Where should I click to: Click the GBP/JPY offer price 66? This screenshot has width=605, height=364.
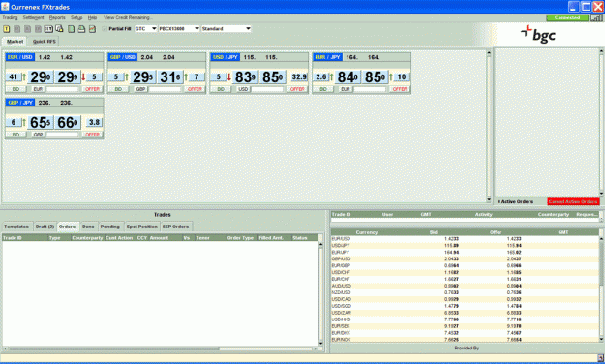point(68,123)
